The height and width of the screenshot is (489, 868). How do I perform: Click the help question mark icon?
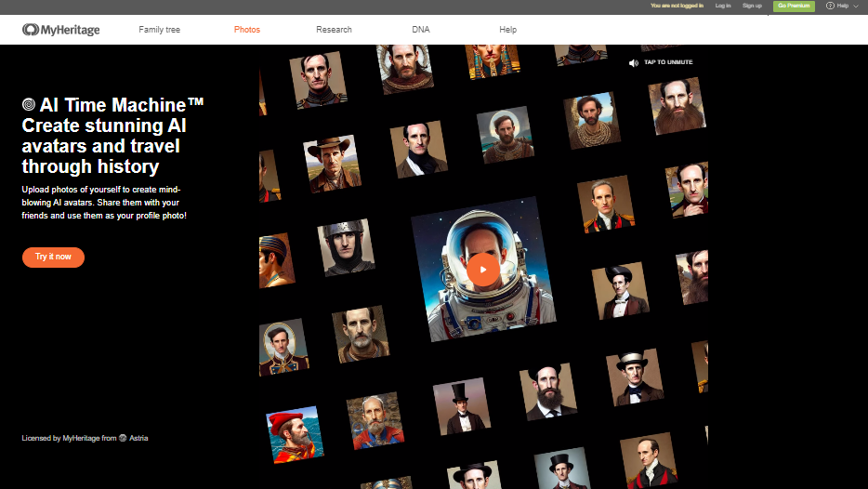[x=830, y=6]
